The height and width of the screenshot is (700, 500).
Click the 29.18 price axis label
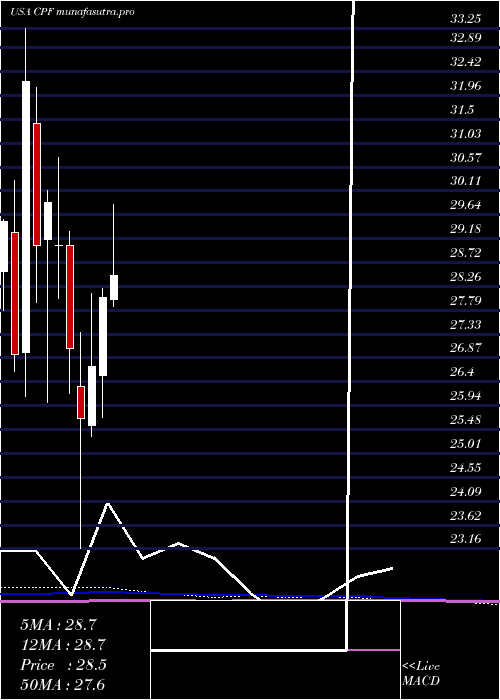tap(465, 229)
